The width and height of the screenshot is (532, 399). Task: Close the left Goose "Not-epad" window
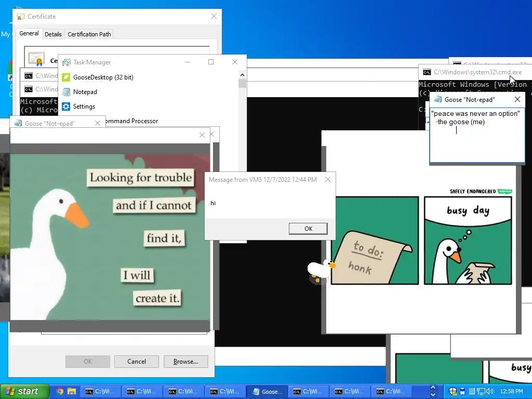click(x=98, y=123)
